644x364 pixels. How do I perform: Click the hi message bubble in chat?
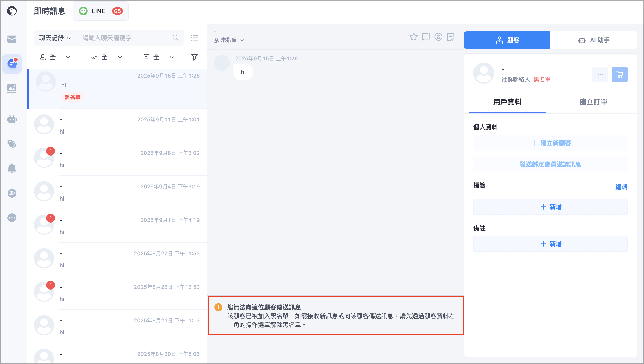coord(243,72)
